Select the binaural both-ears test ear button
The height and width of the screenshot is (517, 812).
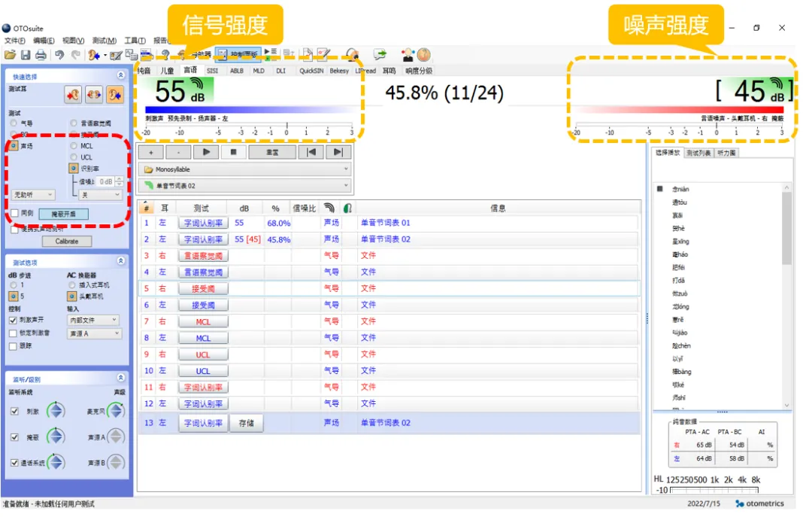(94, 95)
